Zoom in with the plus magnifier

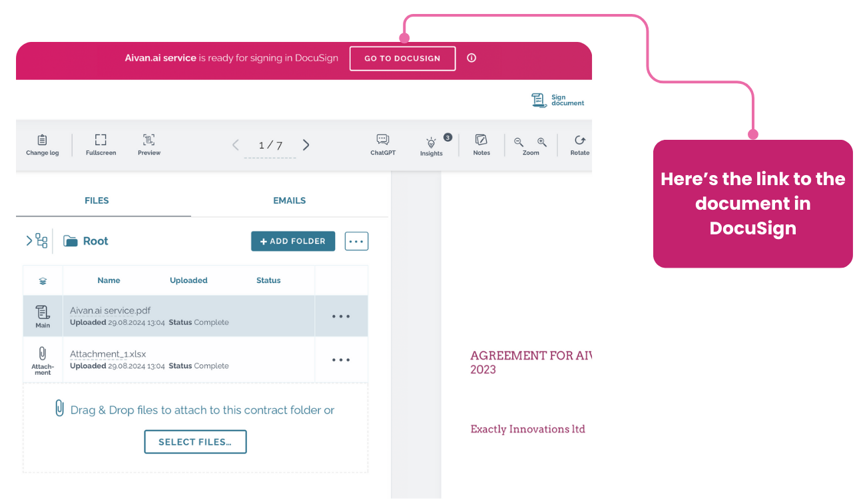point(542,142)
